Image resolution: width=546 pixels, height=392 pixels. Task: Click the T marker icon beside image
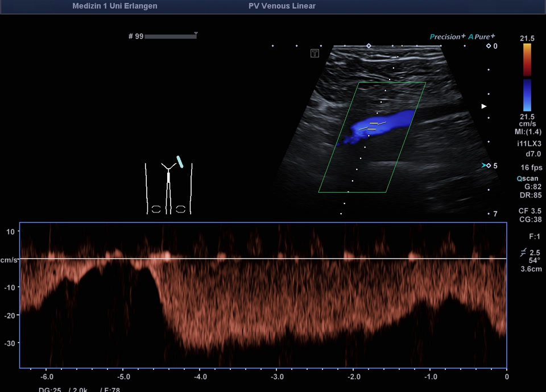[315, 53]
